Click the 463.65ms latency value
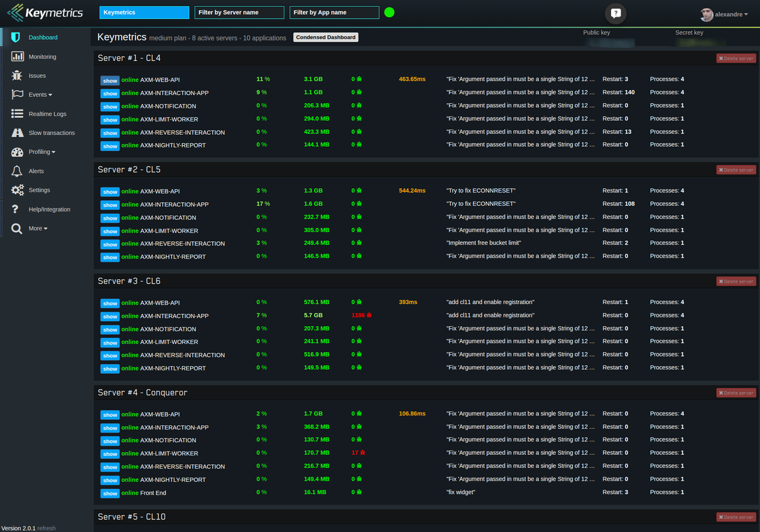760x532 pixels. tap(412, 79)
